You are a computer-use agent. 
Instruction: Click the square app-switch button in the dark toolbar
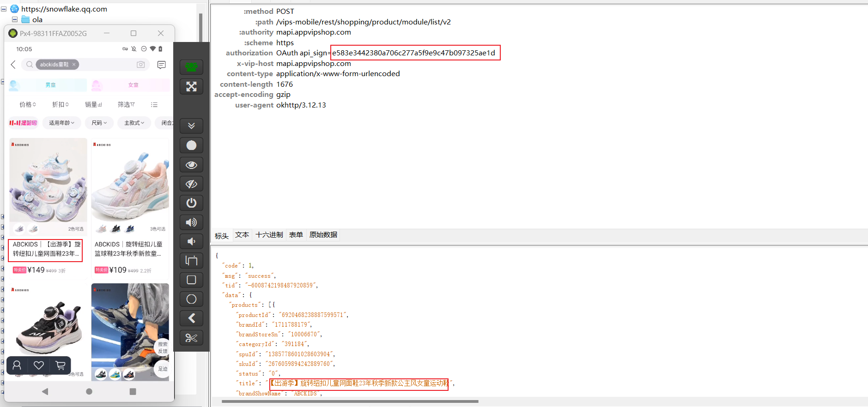(x=191, y=280)
